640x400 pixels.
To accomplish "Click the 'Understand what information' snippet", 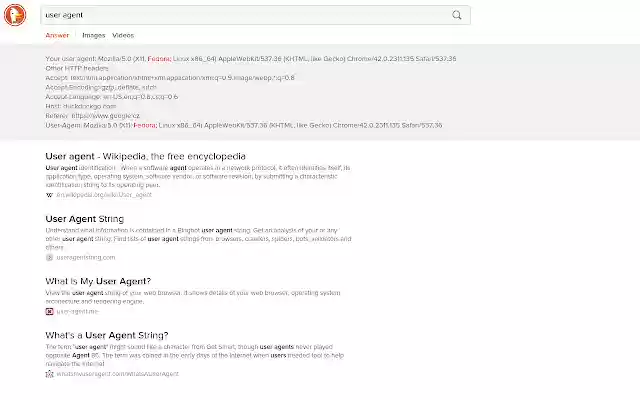I will pyautogui.click(x=198, y=239).
